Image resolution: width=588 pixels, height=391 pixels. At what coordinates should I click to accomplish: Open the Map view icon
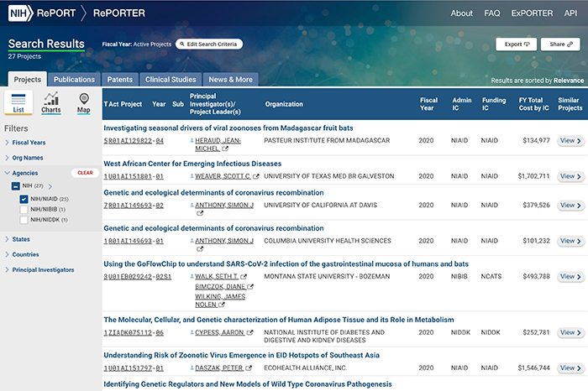(x=84, y=103)
